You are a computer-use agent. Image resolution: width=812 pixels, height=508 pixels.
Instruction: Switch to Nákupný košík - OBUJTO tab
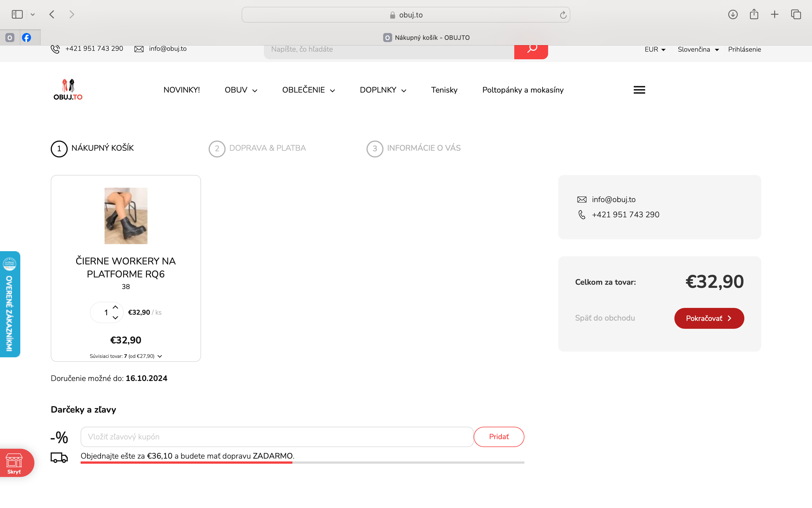pos(426,38)
